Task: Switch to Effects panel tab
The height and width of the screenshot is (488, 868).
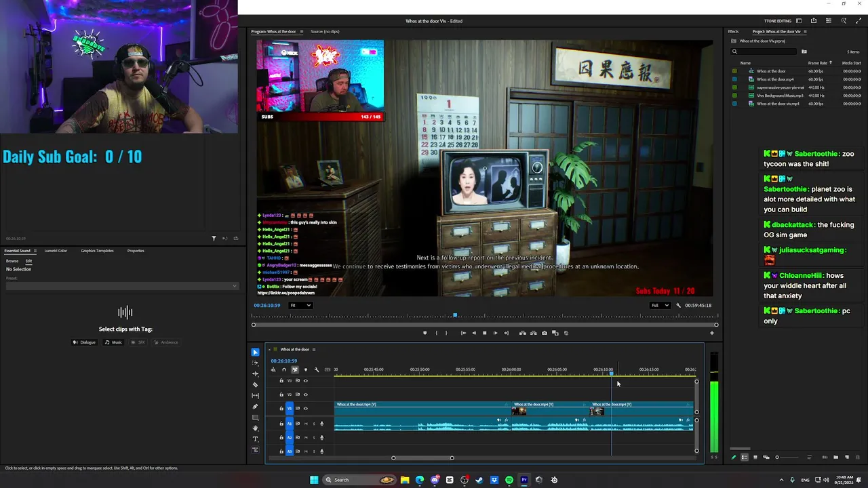Action: (x=733, y=31)
